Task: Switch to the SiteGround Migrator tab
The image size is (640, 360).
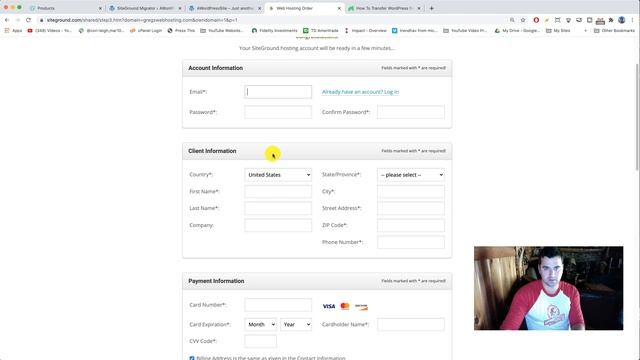Action: coord(145,8)
